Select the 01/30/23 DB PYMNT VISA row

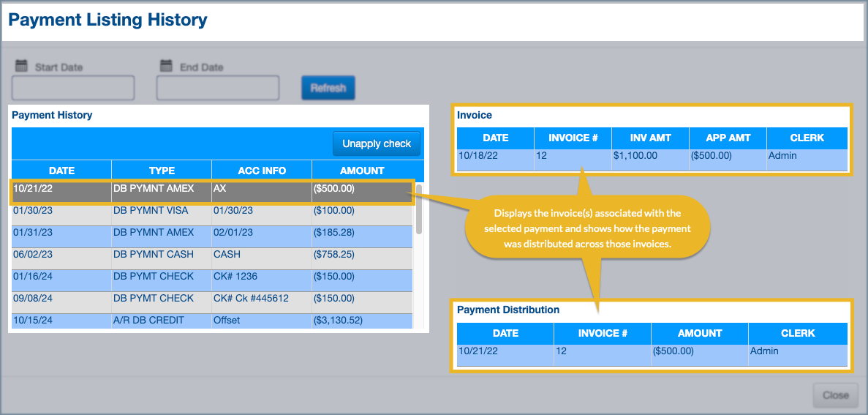pyautogui.click(x=212, y=212)
